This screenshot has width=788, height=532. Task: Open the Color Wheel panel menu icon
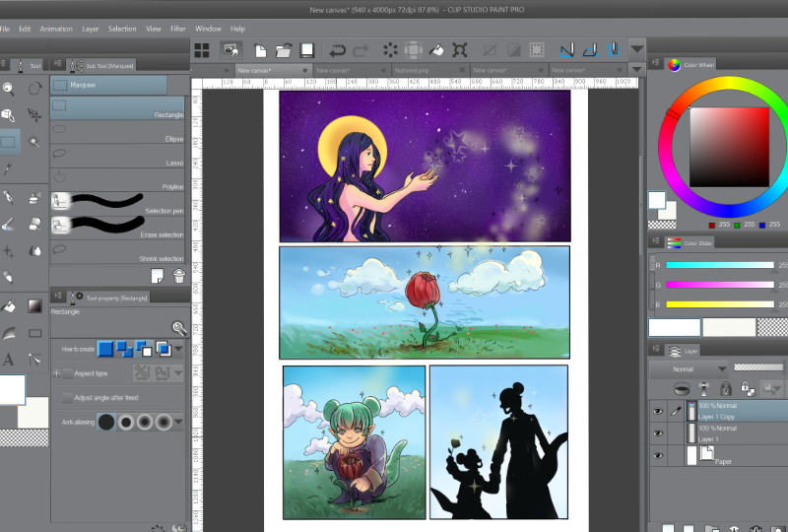click(655, 62)
